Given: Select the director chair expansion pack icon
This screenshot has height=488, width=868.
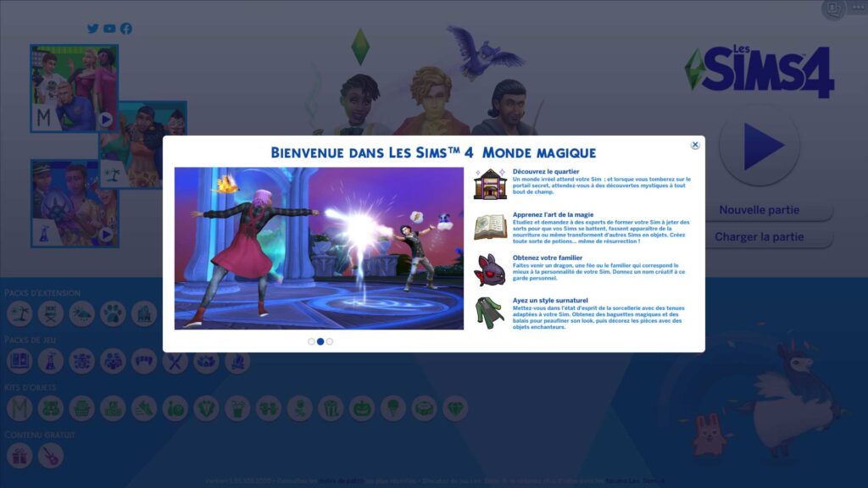Looking at the screenshot, I should click(x=50, y=313).
